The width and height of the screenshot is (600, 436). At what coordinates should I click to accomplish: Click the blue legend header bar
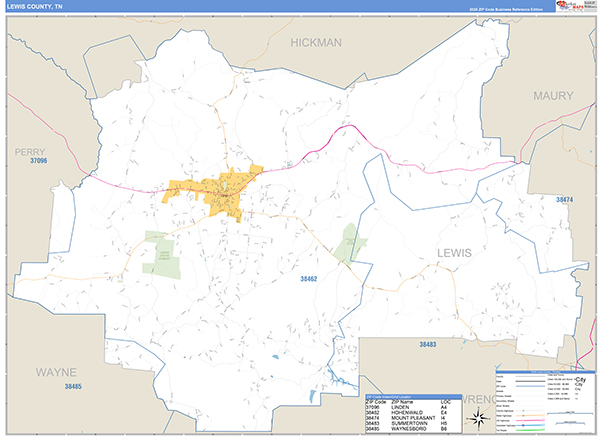(546, 372)
